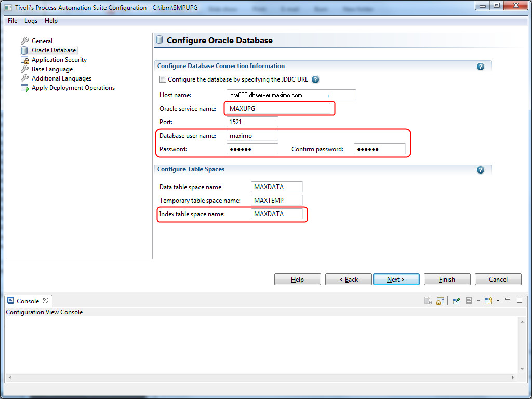Select Additional Languages in navigation tree
The height and width of the screenshot is (399, 532).
coord(61,78)
